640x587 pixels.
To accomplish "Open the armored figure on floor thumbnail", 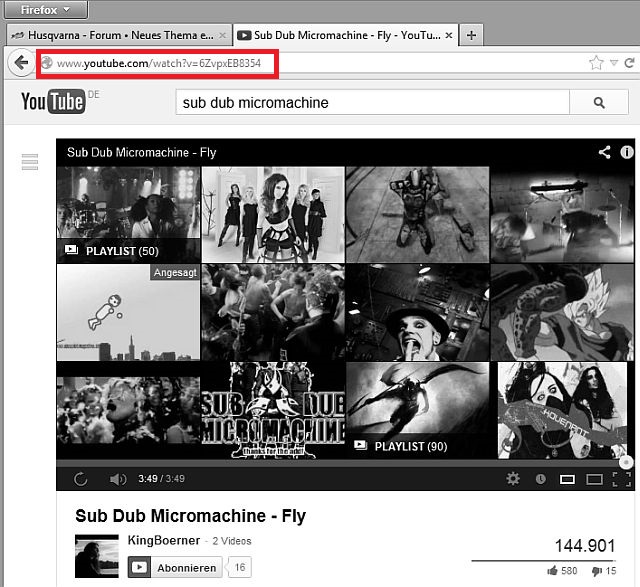I will point(417,215).
